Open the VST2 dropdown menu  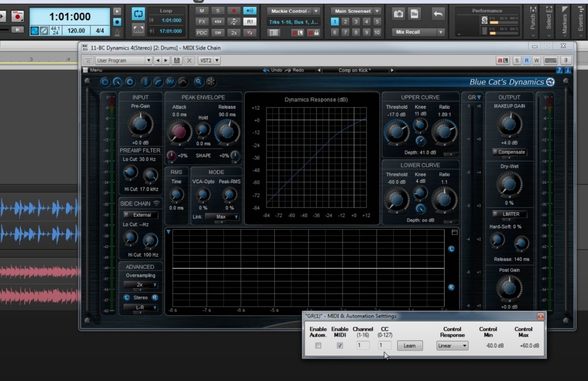[209, 60]
